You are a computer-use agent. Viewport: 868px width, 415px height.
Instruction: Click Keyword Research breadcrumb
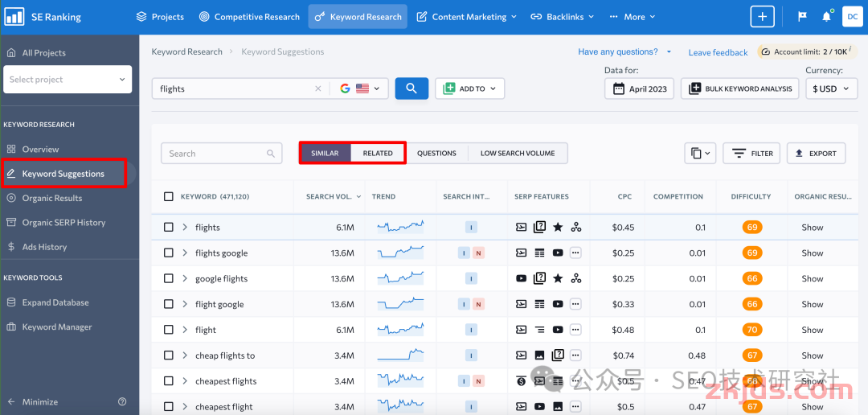coord(187,51)
